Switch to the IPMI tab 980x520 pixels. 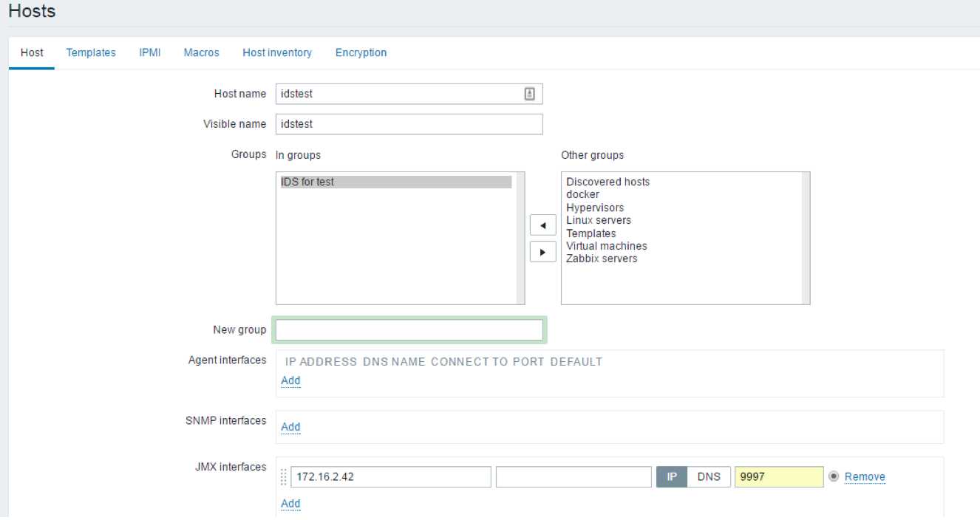(x=150, y=52)
